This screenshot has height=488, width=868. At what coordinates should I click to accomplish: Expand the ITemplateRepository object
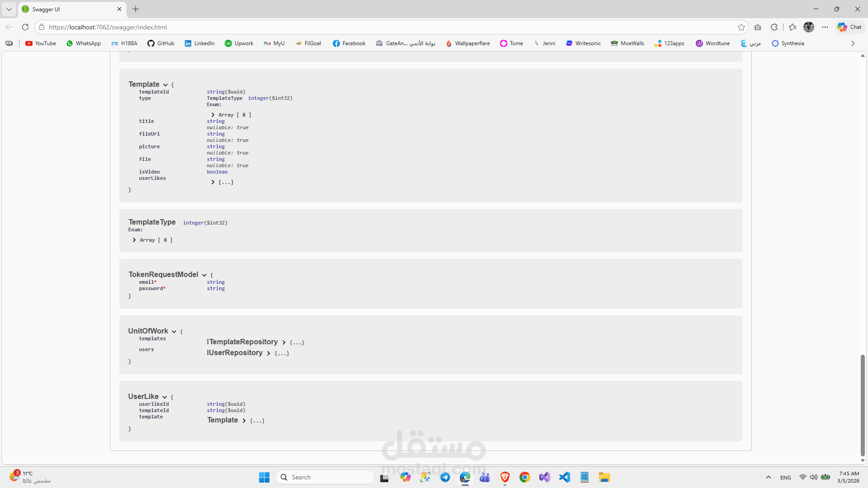[x=284, y=343]
